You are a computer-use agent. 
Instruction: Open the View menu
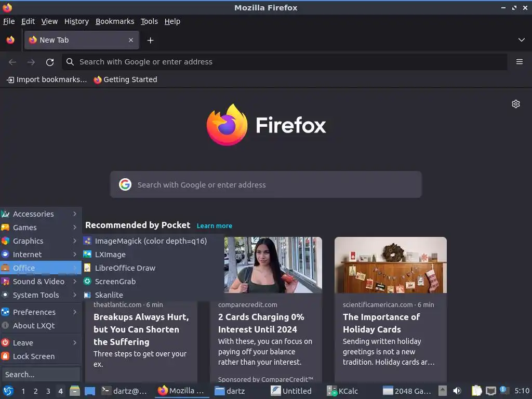pos(49,21)
